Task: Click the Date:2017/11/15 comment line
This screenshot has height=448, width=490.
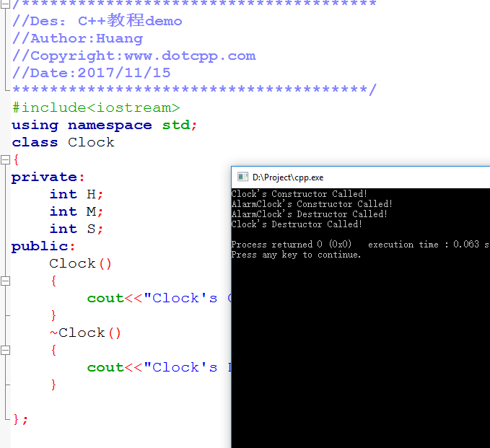Action: (x=92, y=72)
